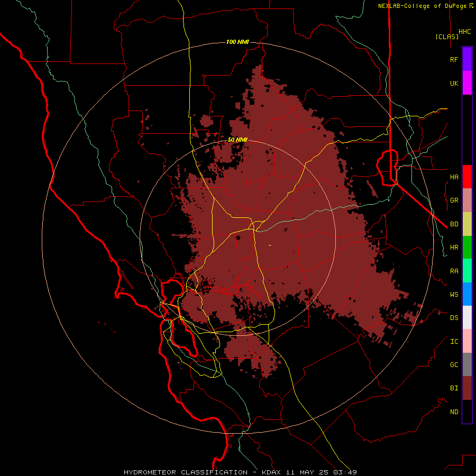Click the HA legend label
Viewport: 476px width, 476px height.
pyautogui.click(x=454, y=177)
